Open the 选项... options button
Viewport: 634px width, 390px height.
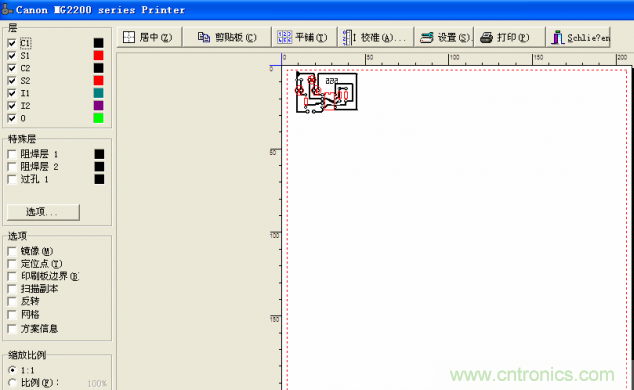pos(43,212)
